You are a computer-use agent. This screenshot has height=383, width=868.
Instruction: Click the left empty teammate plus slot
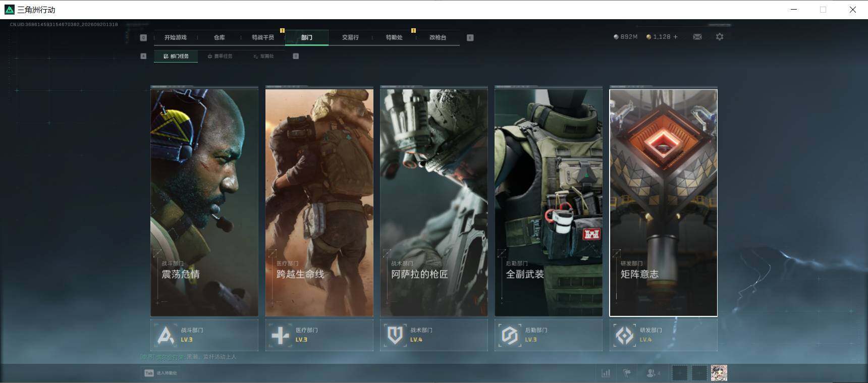pos(680,373)
